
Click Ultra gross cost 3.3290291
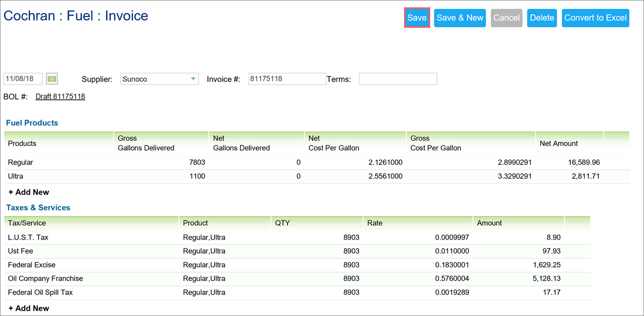point(514,176)
